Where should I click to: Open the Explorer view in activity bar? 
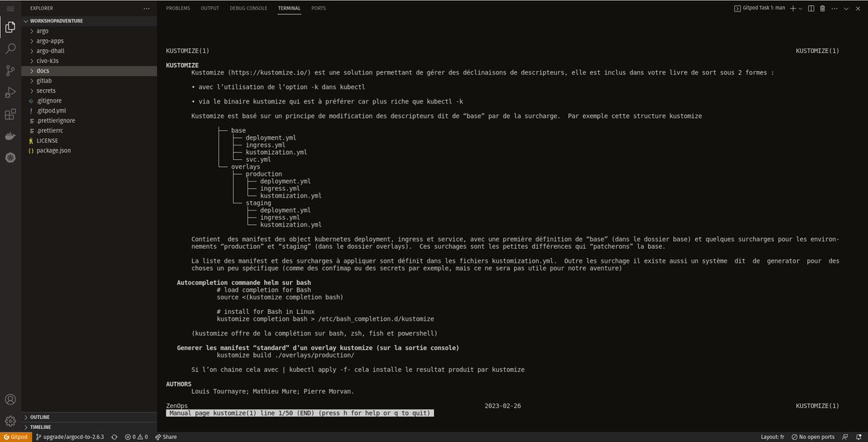coord(10,28)
